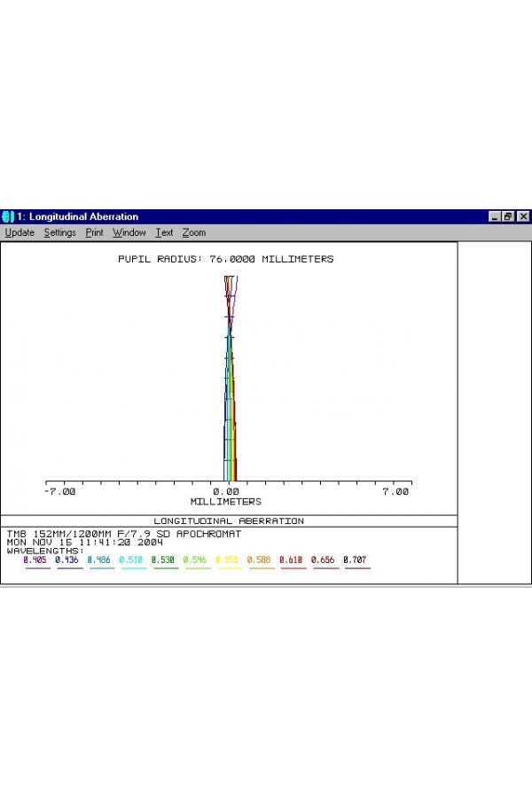This screenshot has width=532, height=798.
Task: Open the Zoom menu
Action: click(x=193, y=232)
